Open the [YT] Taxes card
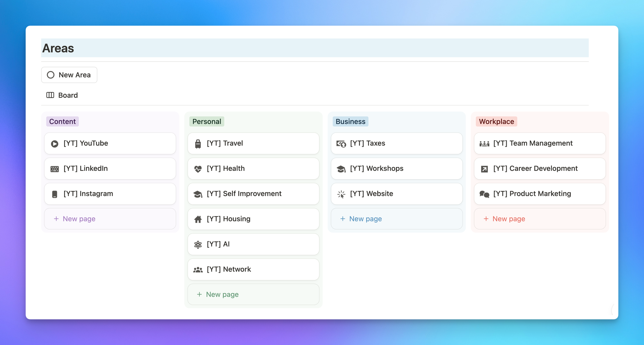The image size is (644, 345). tap(397, 144)
